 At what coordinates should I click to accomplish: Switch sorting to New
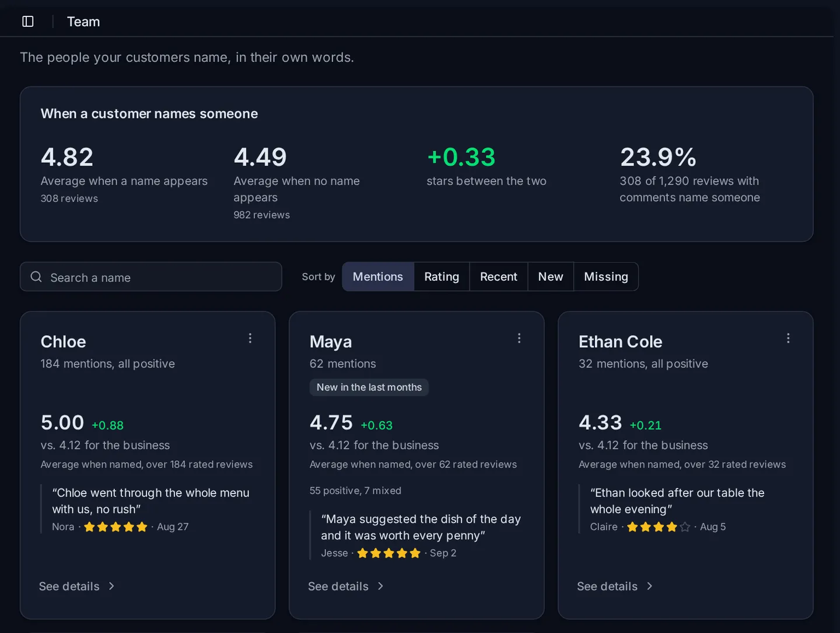point(551,277)
